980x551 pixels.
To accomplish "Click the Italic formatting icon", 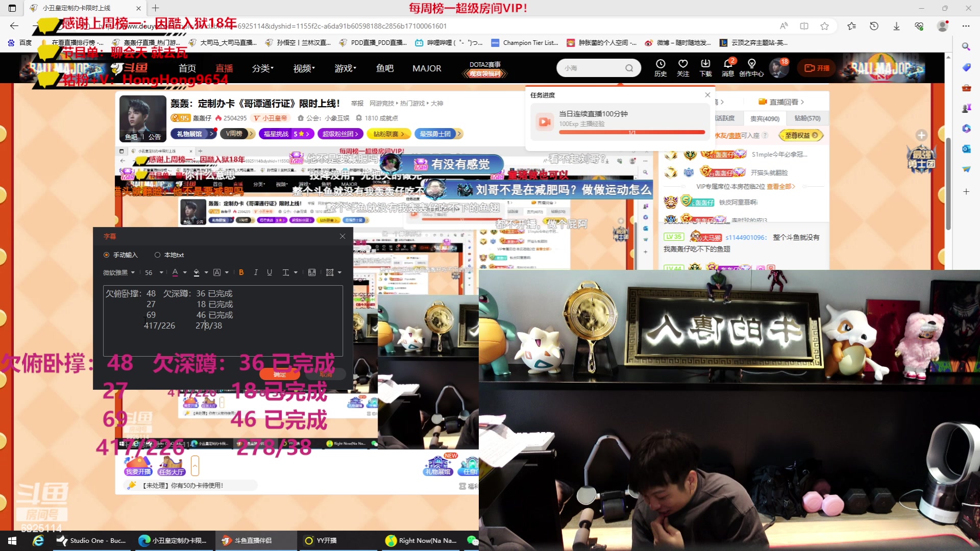I will pyautogui.click(x=255, y=272).
